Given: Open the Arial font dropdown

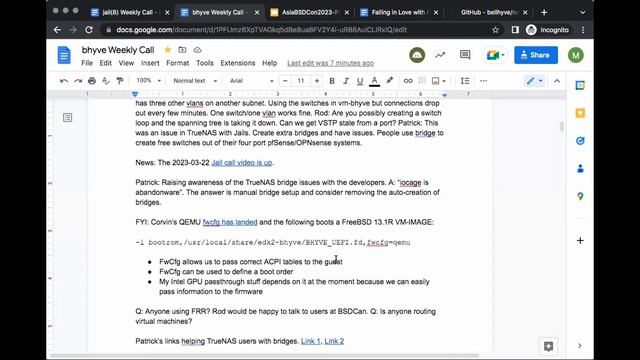Looking at the screenshot, I should pyautogui.click(x=251, y=81).
